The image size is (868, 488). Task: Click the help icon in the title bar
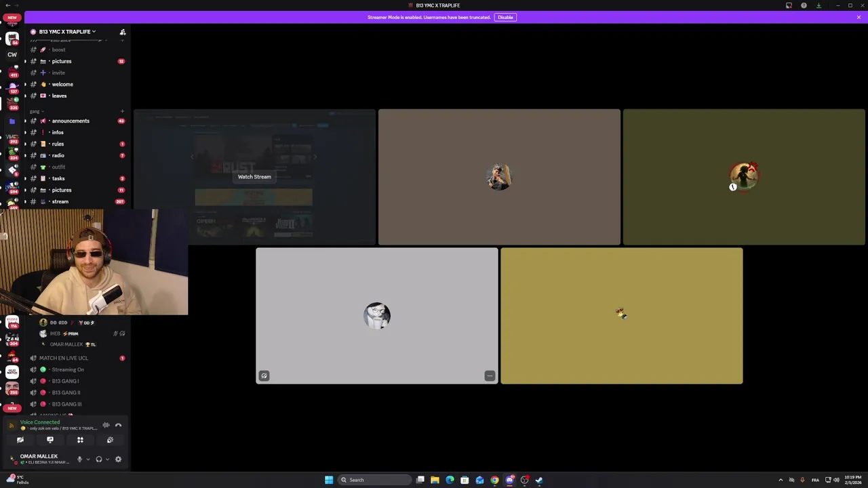804,5
